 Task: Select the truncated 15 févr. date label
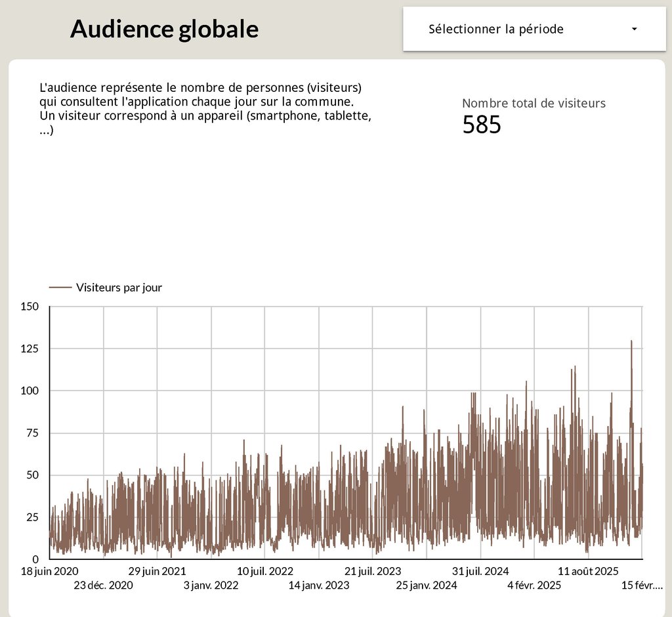640,585
